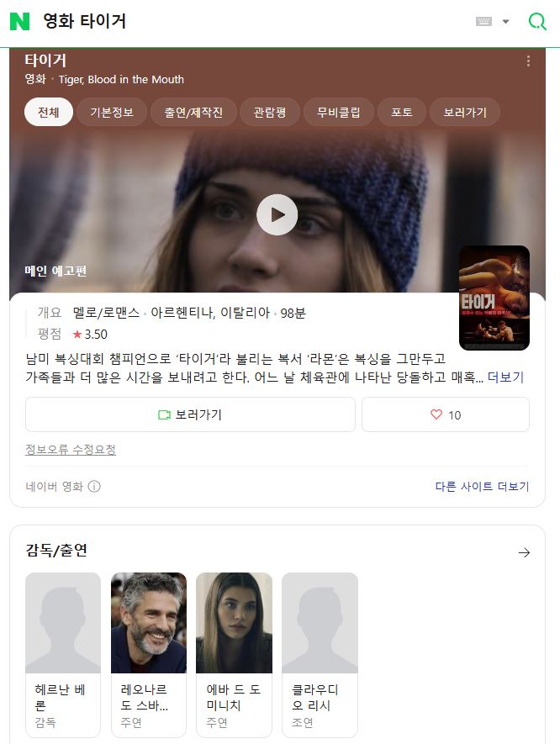Toggle the heart like button

point(446,414)
